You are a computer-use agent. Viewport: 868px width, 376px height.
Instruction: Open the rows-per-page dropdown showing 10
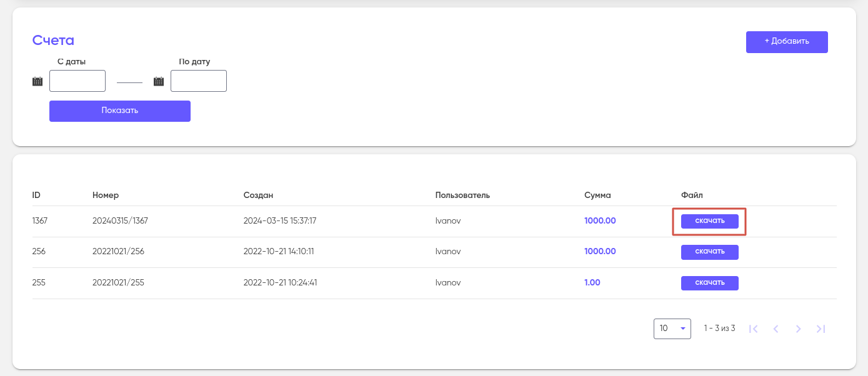672,329
